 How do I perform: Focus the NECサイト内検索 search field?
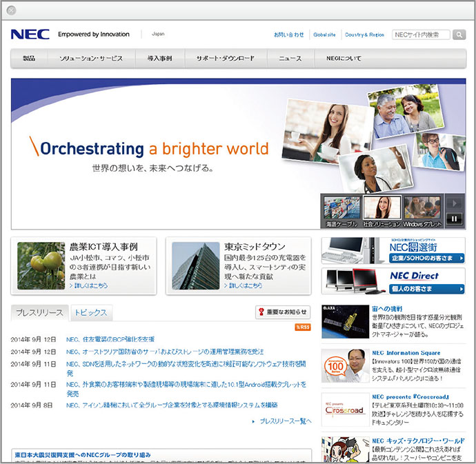point(421,34)
